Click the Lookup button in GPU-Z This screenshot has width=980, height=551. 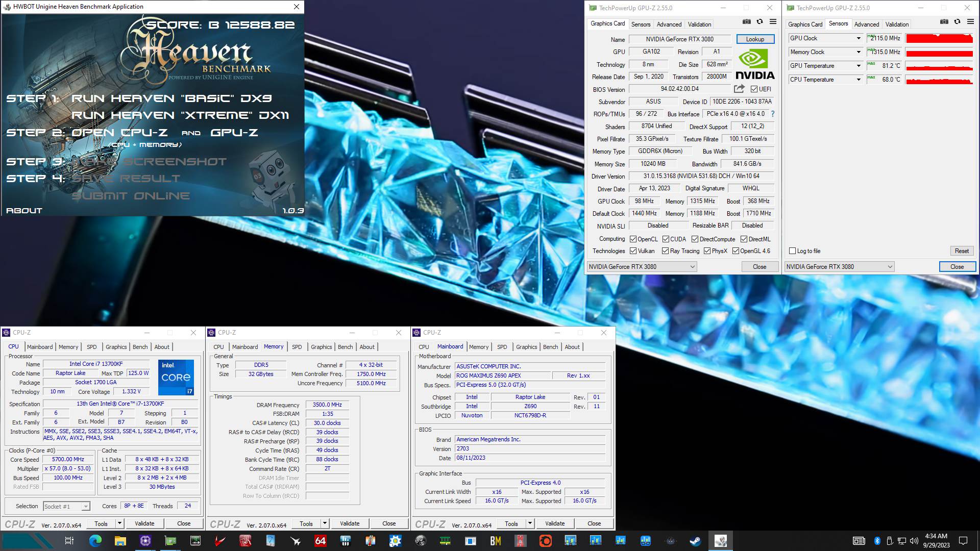755,39
